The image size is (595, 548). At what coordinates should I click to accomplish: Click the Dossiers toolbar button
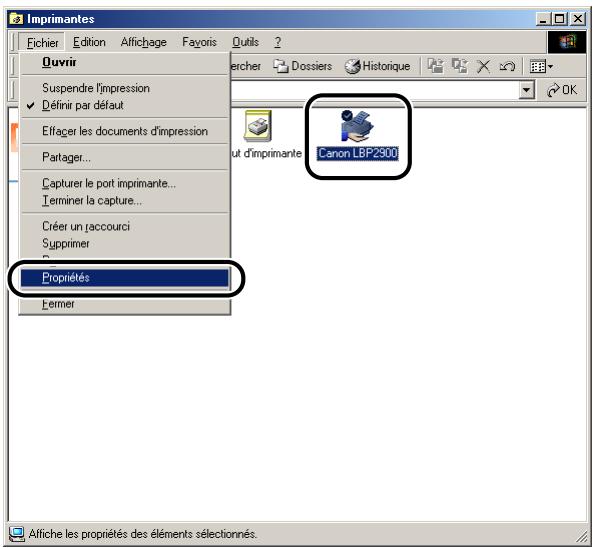[303, 66]
